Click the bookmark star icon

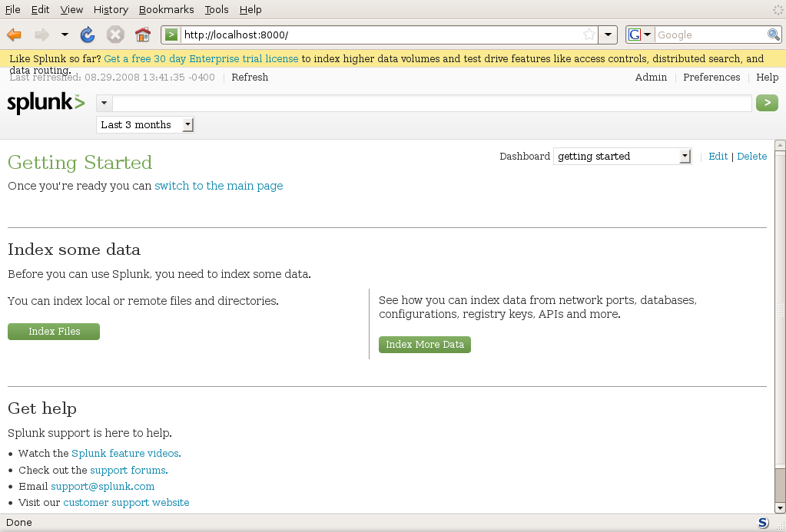[x=589, y=35]
